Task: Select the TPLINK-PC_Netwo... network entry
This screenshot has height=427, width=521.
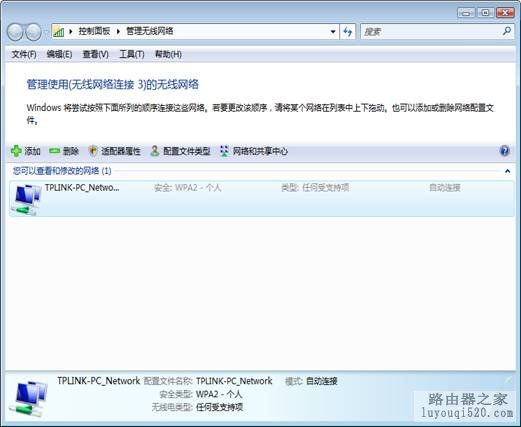Action: click(262, 199)
